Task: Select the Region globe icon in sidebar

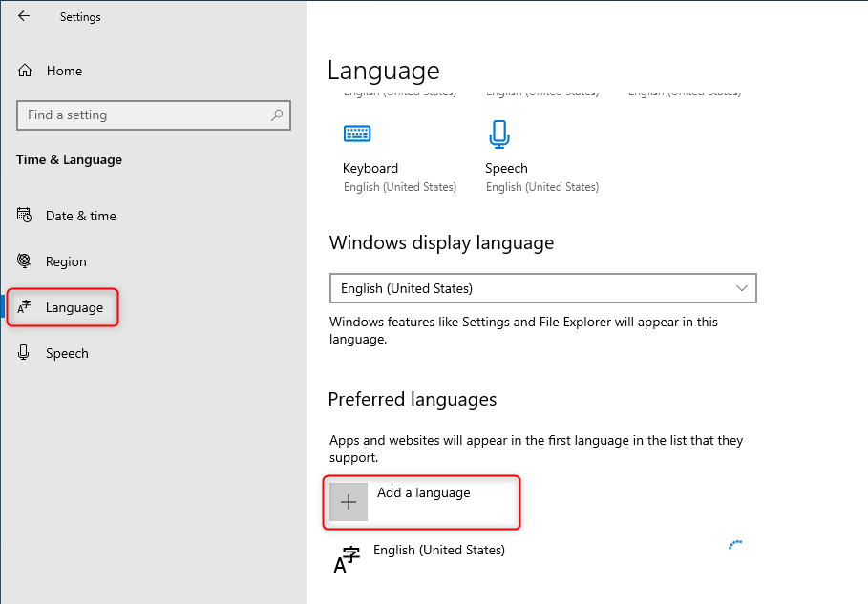Action: tap(26, 261)
